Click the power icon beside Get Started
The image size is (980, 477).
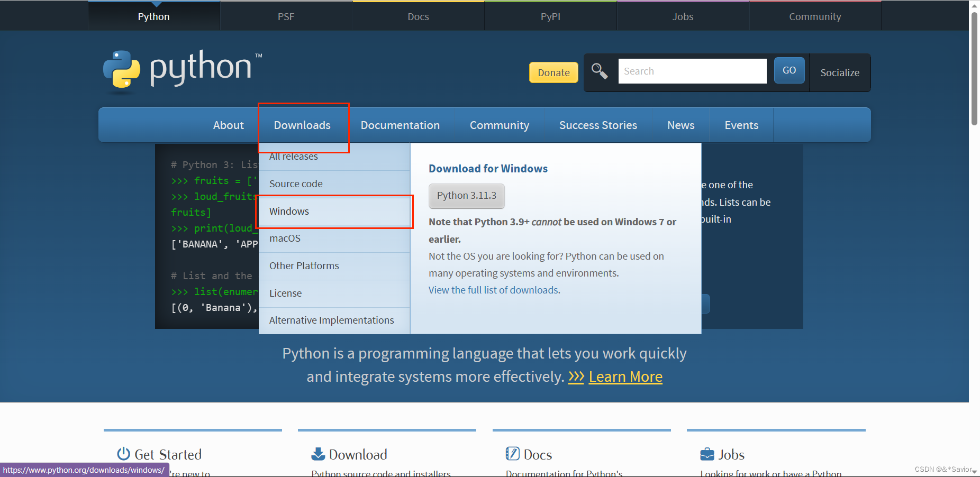[123, 454]
